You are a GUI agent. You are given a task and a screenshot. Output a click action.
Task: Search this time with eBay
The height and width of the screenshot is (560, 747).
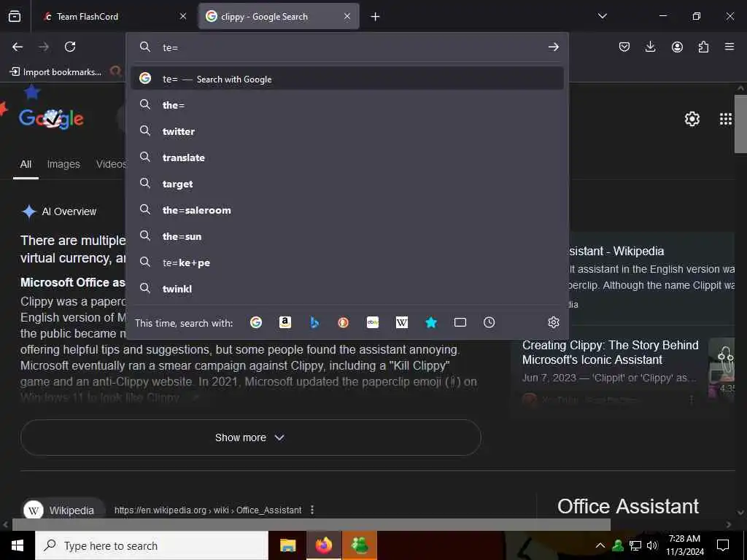pyautogui.click(x=373, y=322)
